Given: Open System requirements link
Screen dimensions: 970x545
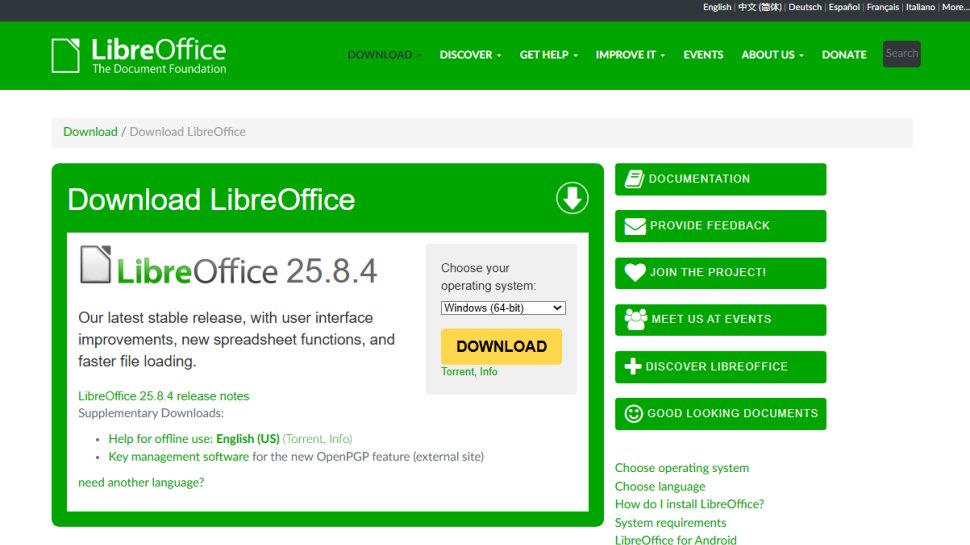Looking at the screenshot, I should (x=670, y=523).
